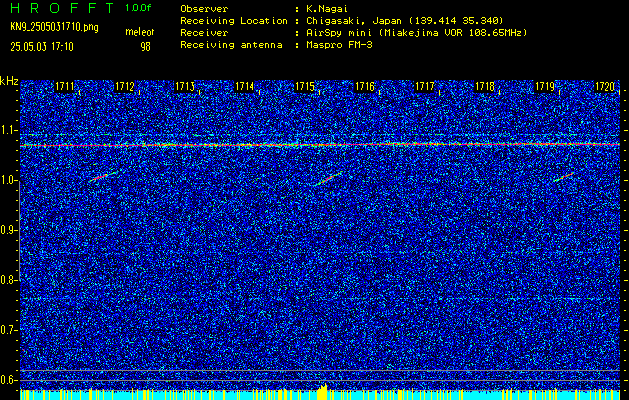Click the location text Chigasaki, Japan
Viewport: 629px width, 400px height.
pyautogui.click(x=352, y=20)
